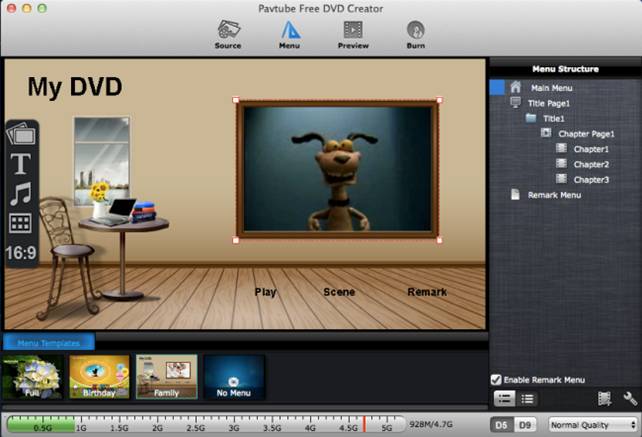Click the film strip chapter settings icon
Screen dimensions: 642x437
coord(604,399)
